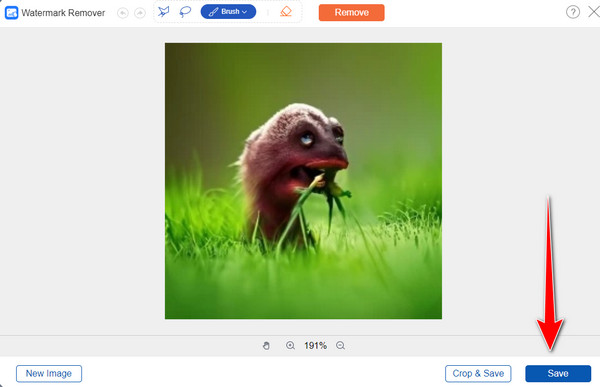Select the orange Eraser tool
This screenshot has height=387, width=600.
point(285,12)
